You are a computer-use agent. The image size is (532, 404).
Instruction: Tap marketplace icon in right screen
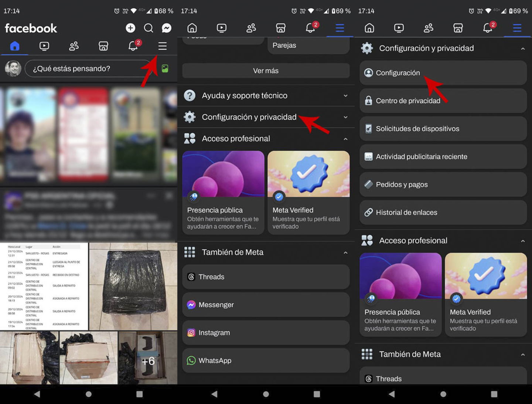tap(458, 28)
